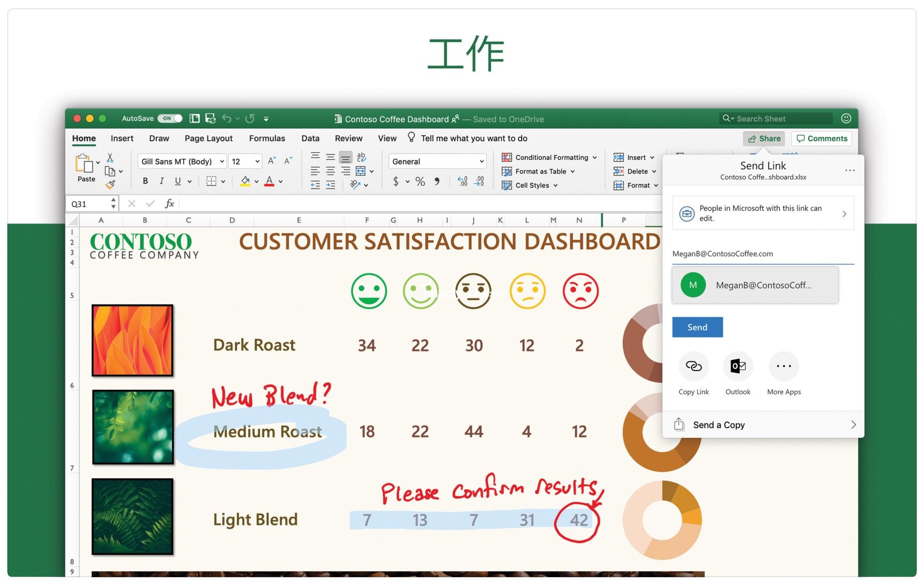
Task: Click the Cut scissors icon
Action: coord(110,157)
